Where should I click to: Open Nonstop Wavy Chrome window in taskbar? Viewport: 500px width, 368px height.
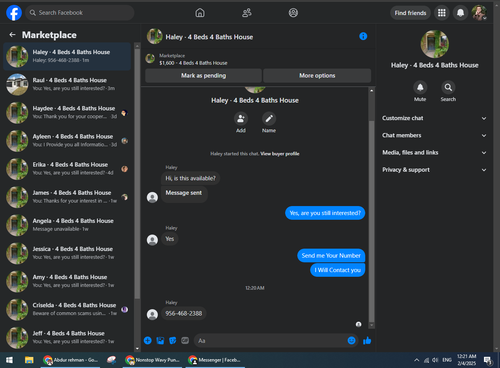click(x=152, y=360)
